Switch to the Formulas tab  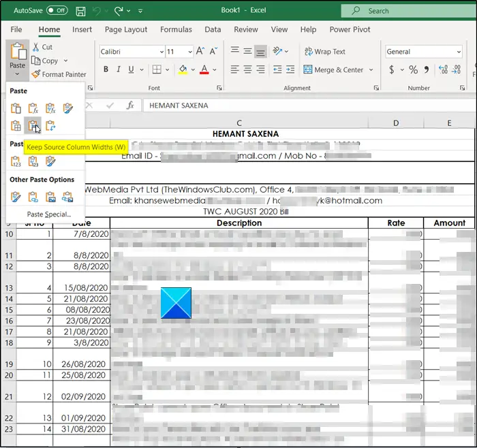pyautogui.click(x=176, y=29)
